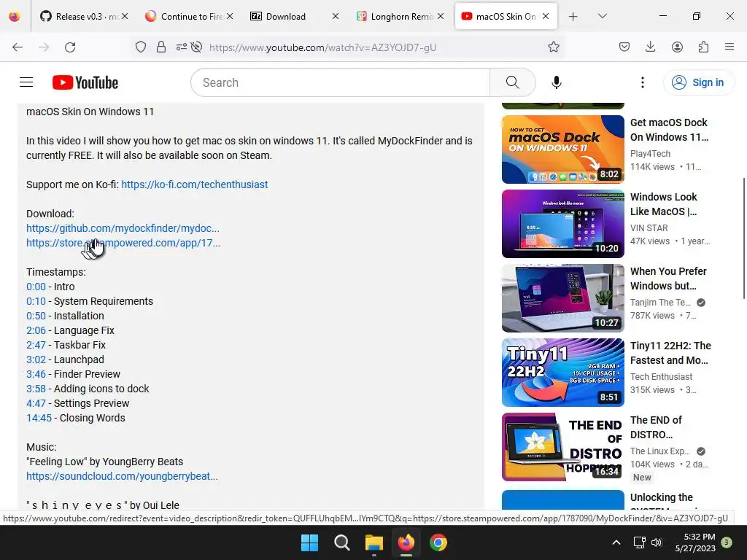The height and width of the screenshot is (560, 747).
Task: Click the site padlock security icon
Action: pyautogui.click(x=161, y=47)
